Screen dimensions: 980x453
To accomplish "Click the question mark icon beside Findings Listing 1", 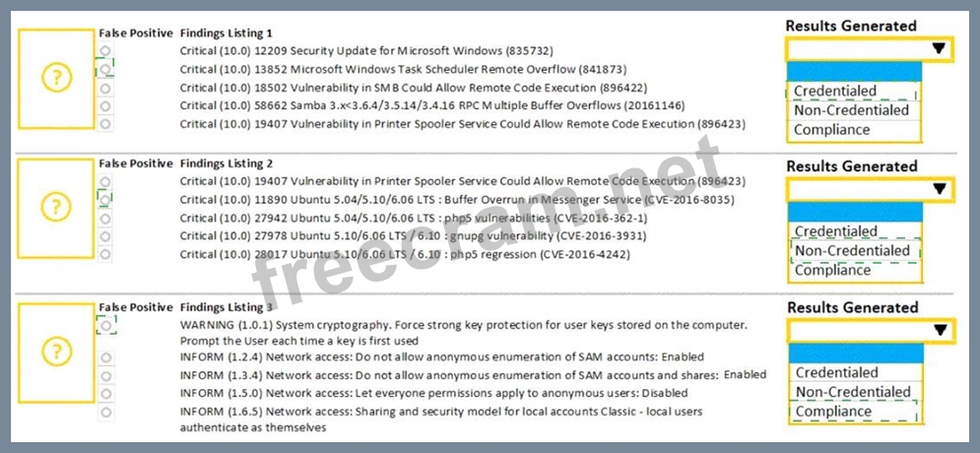I will click(56, 78).
